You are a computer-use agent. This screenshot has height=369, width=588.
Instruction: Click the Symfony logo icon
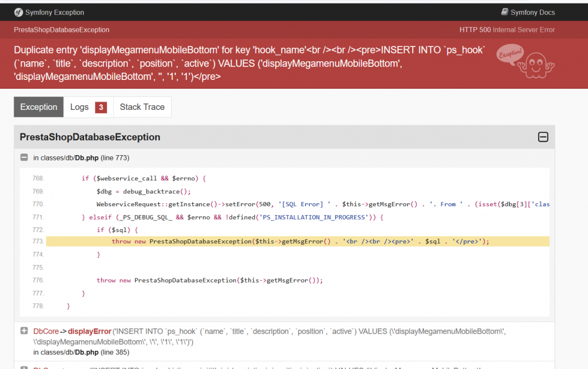pyautogui.click(x=18, y=12)
